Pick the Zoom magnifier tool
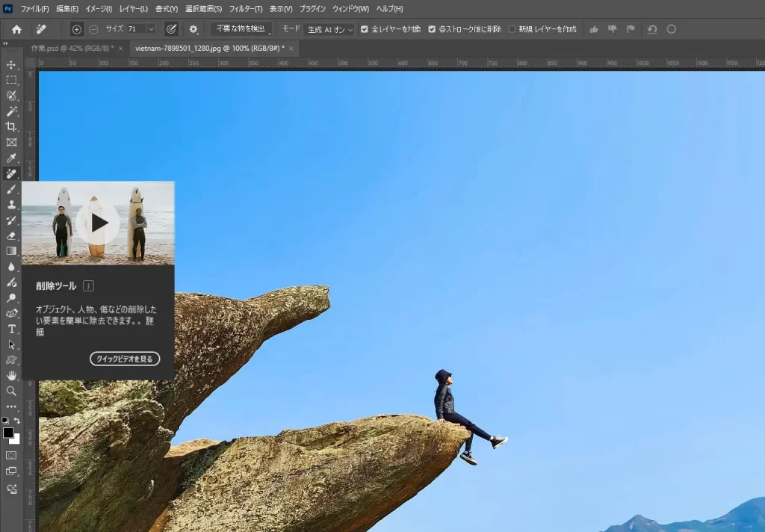Viewport: 765px width, 532px height. (11, 391)
